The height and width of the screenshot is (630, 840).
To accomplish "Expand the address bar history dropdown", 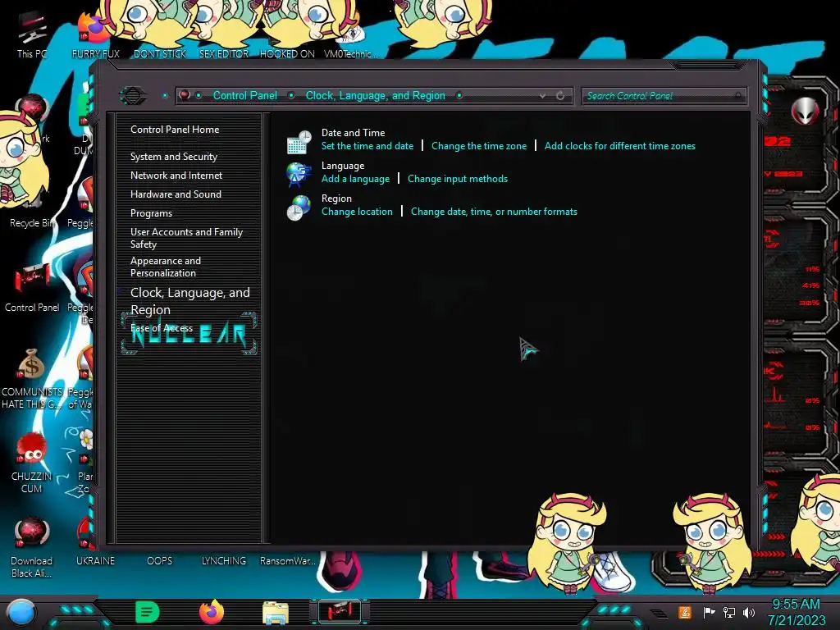I will [x=542, y=96].
